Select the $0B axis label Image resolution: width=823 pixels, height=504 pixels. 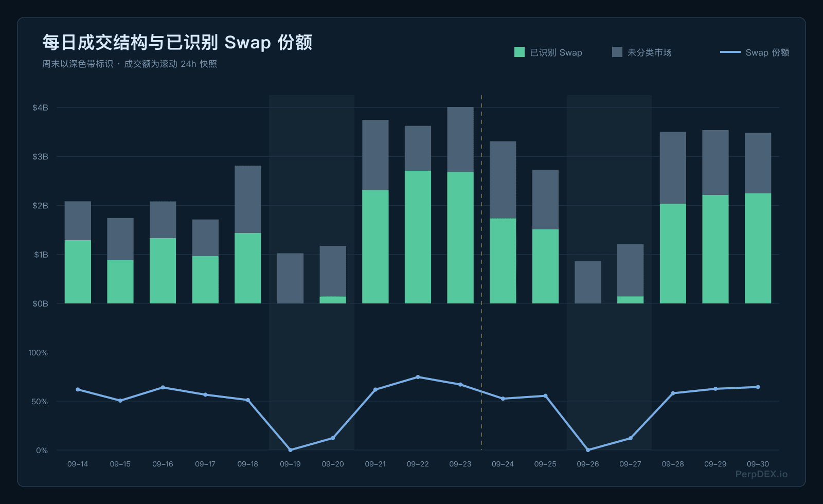pyautogui.click(x=40, y=303)
